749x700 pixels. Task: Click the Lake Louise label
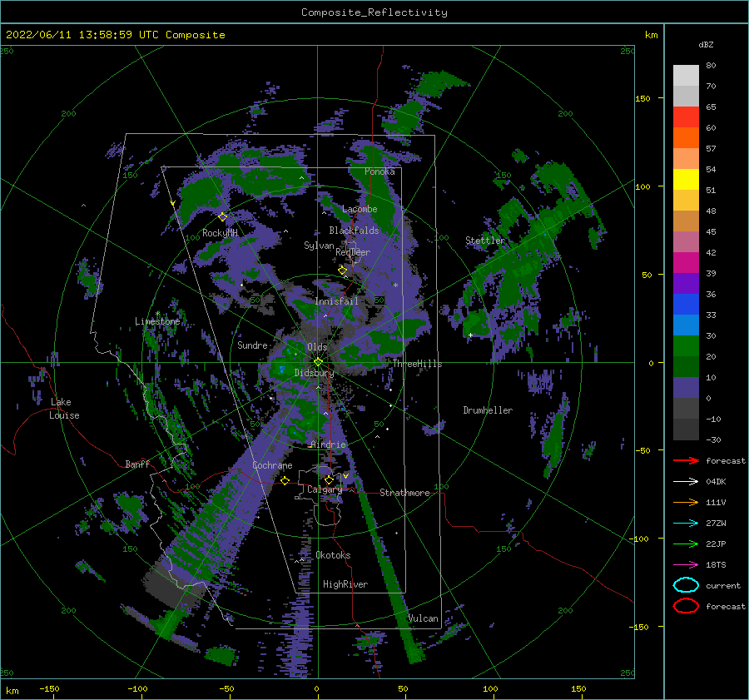[64, 409]
